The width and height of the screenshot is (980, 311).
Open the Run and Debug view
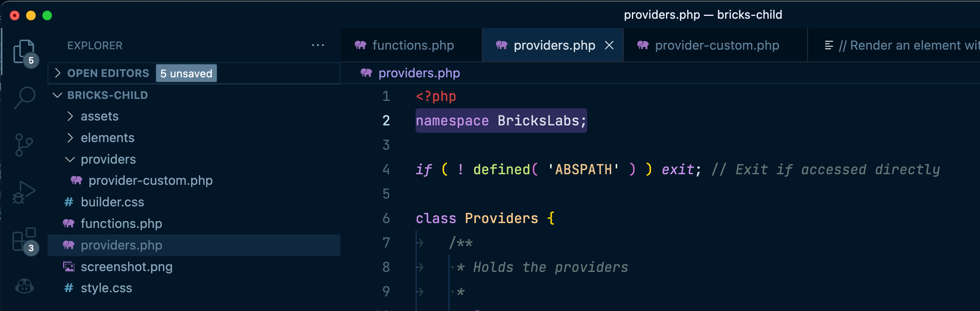(24, 192)
